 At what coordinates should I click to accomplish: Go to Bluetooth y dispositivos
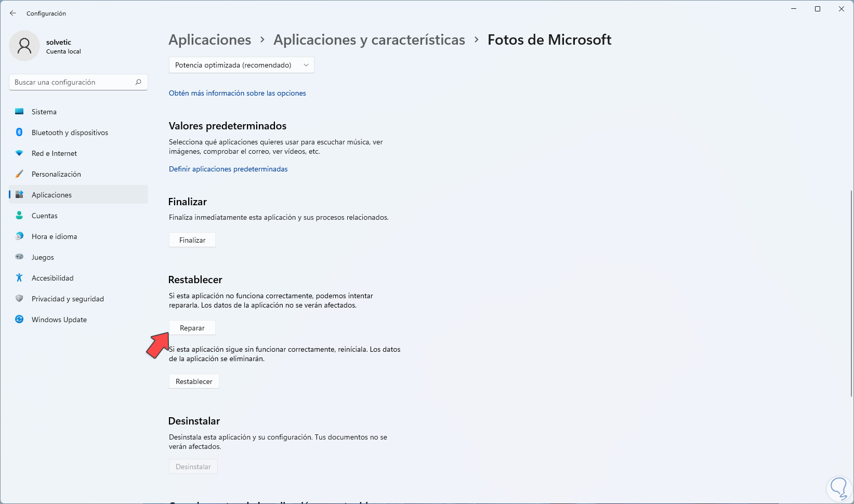click(78, 132)
